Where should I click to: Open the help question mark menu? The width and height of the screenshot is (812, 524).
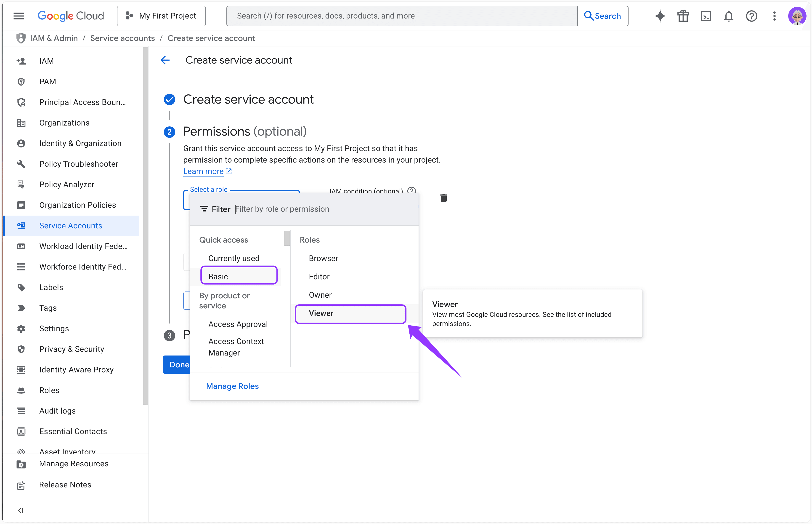[x=751, y=16]
